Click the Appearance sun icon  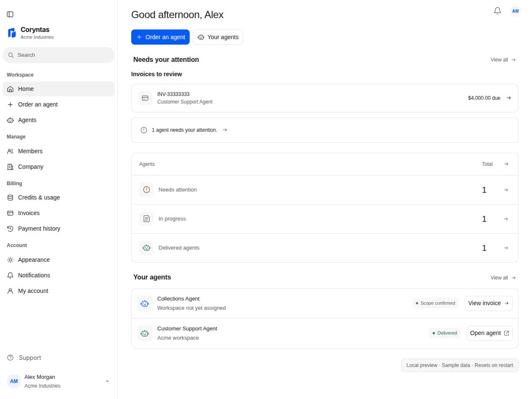pyautogui.click(x=11, y=260)
